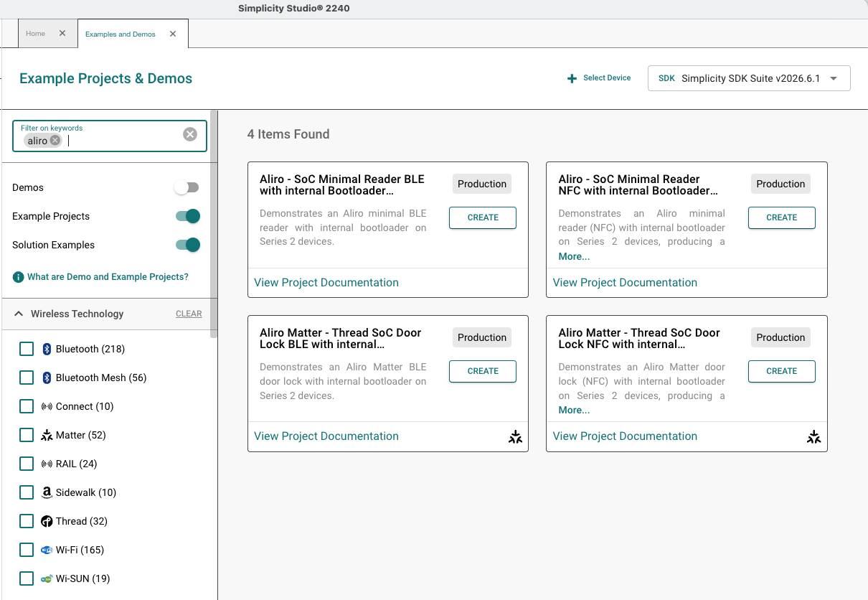The height and width of the screenshot is (600, 868).
Task: Click the plus icon beside Select Device
Action: (x=572, y=78)
